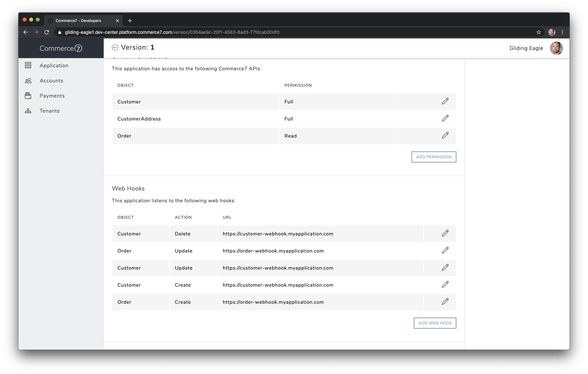
Task: Edit the Customer Delete web hook
Action: coord(445,233)
